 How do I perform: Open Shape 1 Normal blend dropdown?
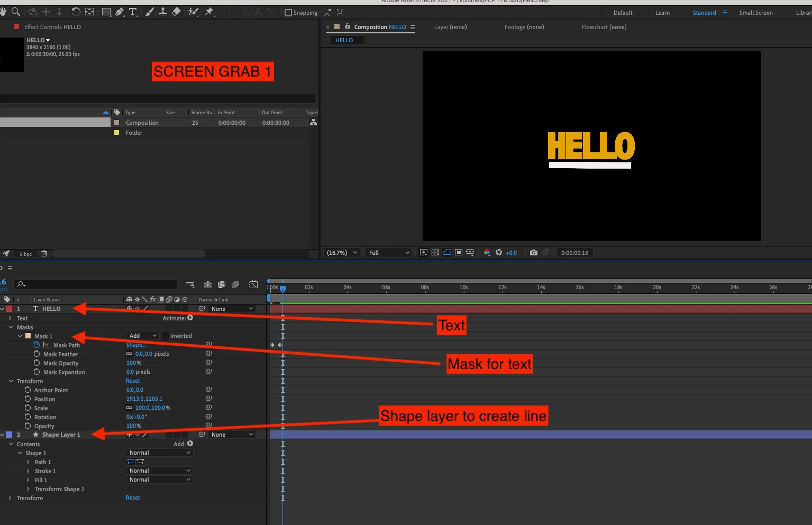[160, 453]
